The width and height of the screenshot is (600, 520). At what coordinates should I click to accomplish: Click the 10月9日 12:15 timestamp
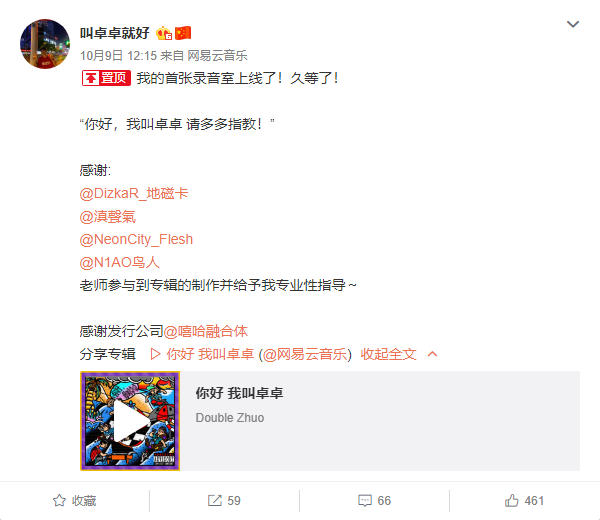[x=118, y=56]
